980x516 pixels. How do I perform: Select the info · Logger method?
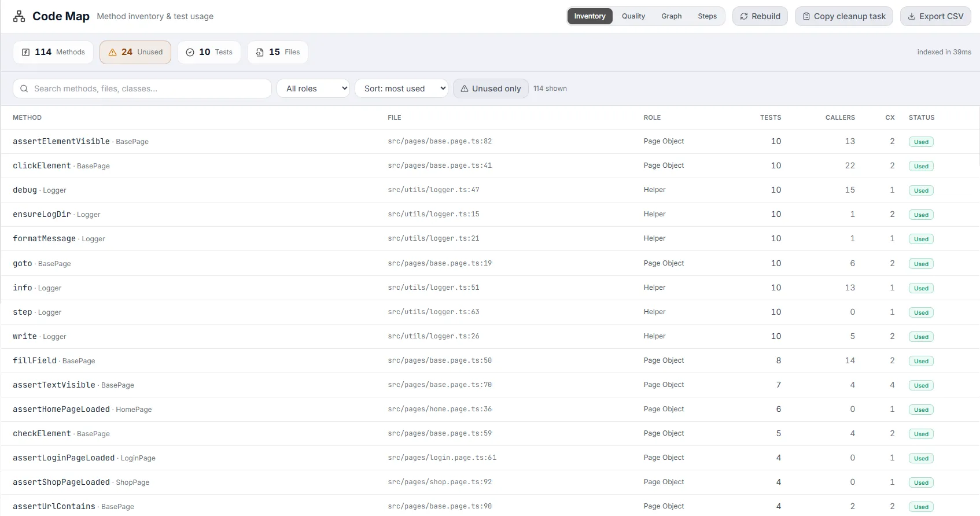coord(37,288)
